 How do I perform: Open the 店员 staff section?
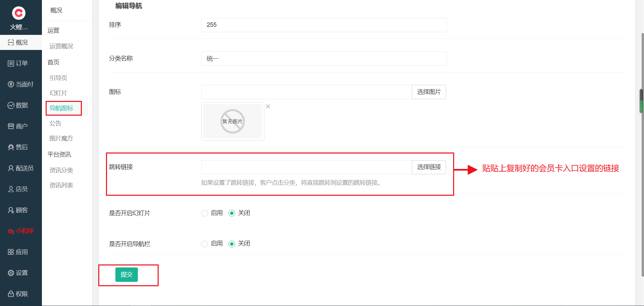coord(21,189)
